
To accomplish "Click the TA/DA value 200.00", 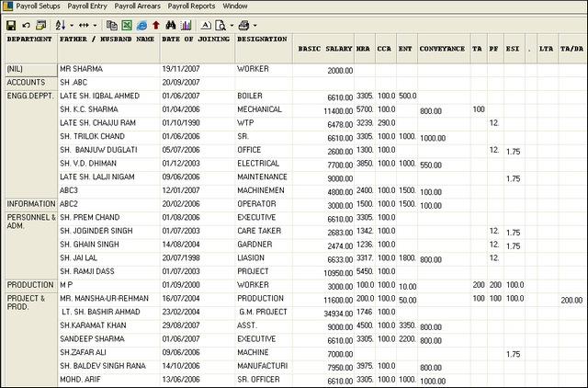I will (571, 300).
